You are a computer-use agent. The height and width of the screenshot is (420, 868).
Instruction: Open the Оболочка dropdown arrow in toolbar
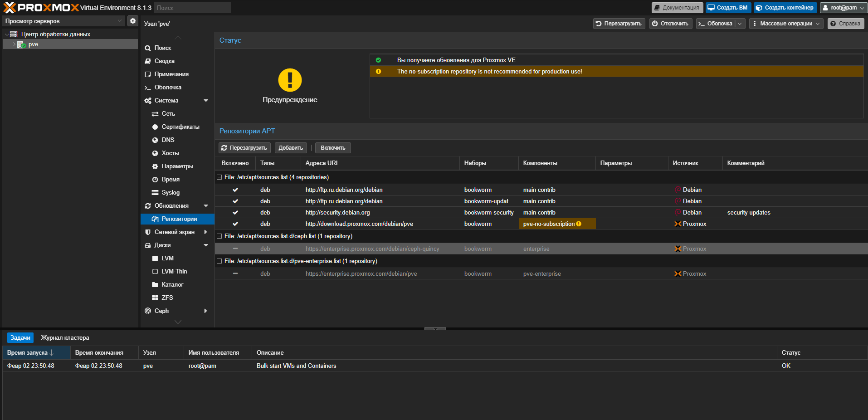pos(740,24)
